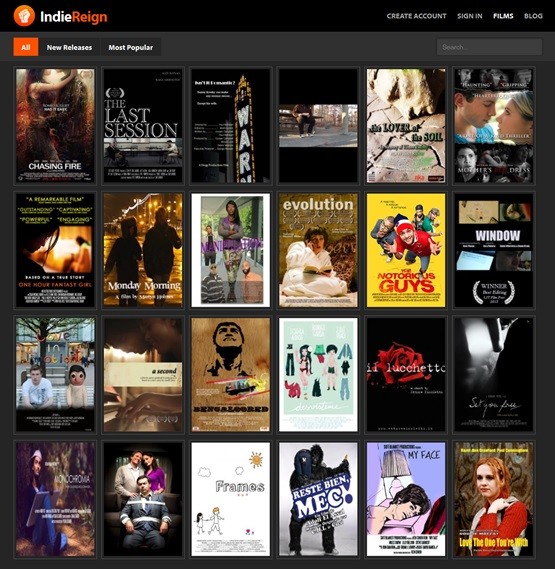Select the poster with three seated people

coord(143,499)
